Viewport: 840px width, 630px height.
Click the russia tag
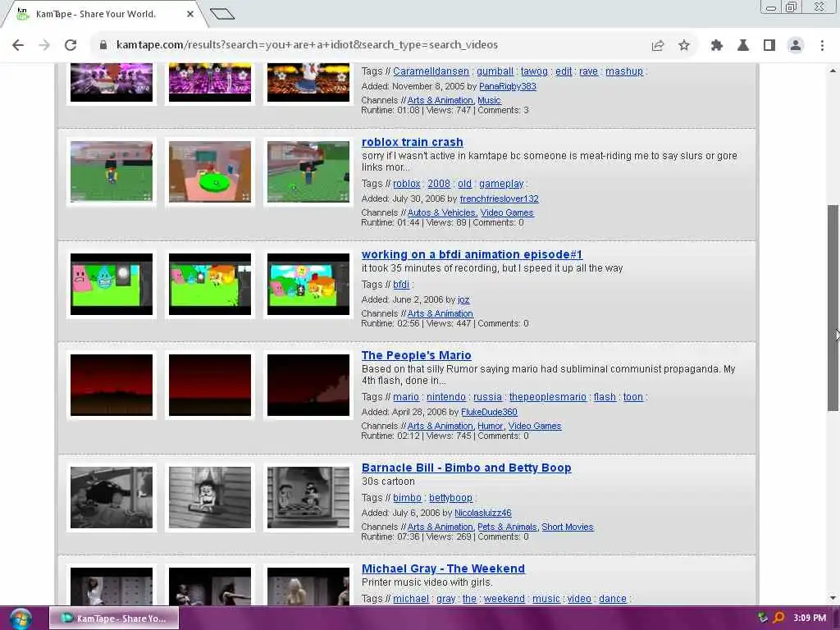[x=487, y=397]
